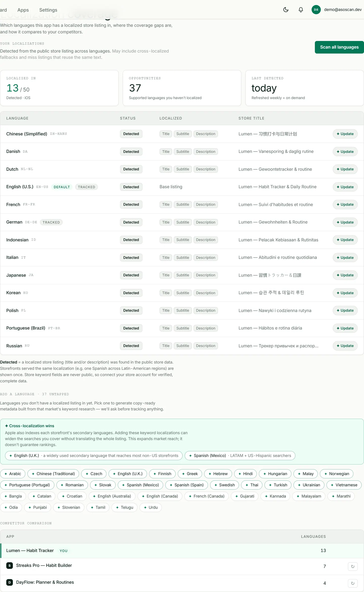
Task: Update the Italian listing
Action: pyautogui.click(x=345, y=257)
